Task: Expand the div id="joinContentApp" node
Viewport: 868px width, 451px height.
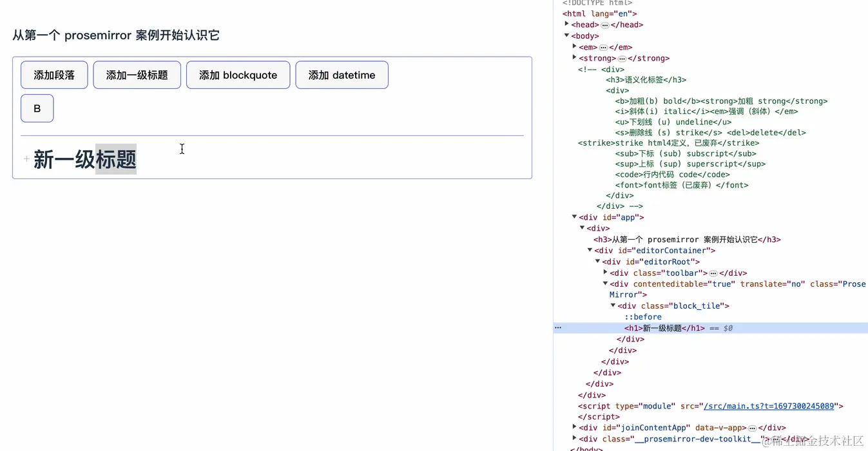Action: point(575,427)
